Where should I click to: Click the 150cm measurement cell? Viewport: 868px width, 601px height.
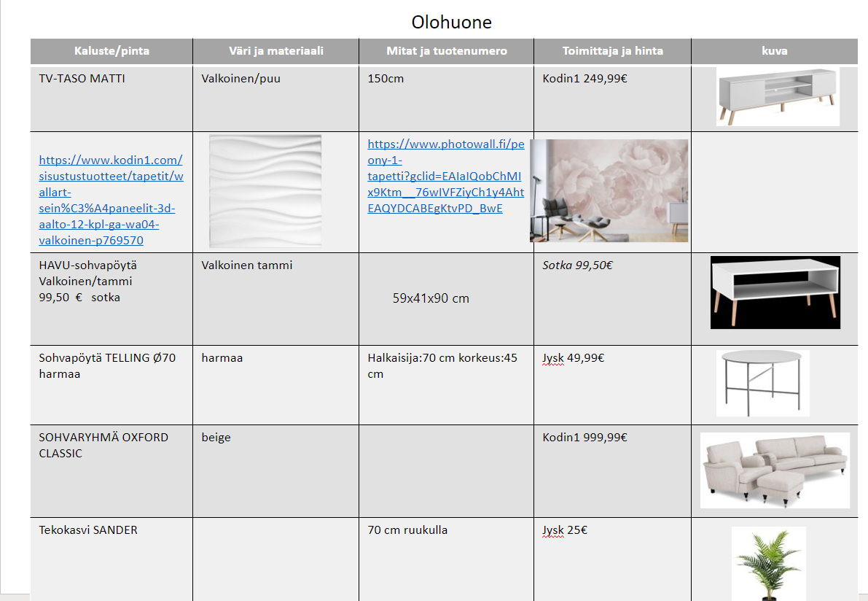coord(447,98)
